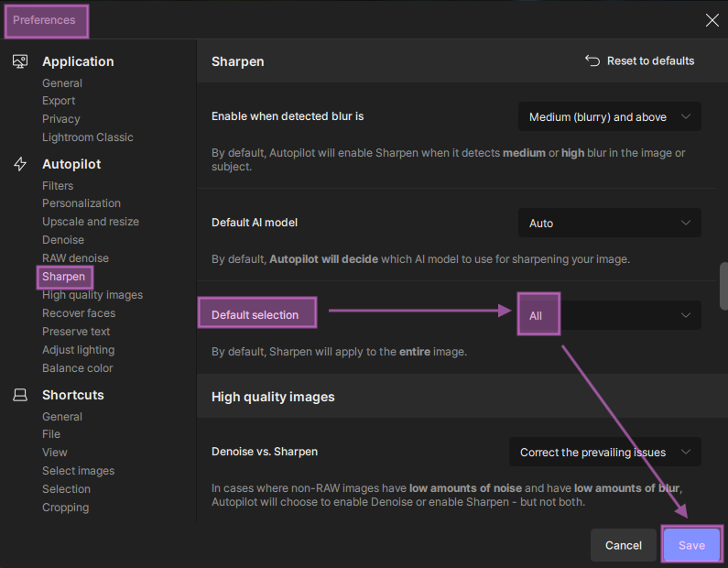This screenshot has height=568, width=728.
Task: Click Reset to defaults link
Action: (x=650, y=60)
